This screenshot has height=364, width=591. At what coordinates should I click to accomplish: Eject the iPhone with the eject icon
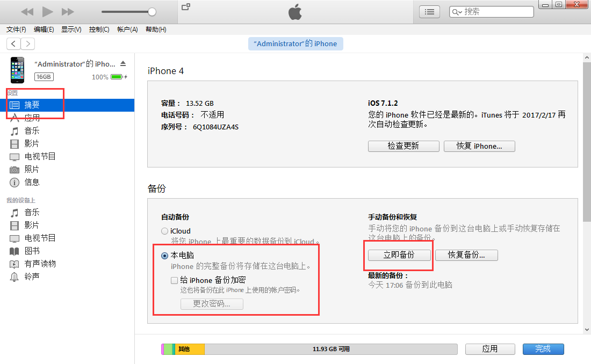tap(123, 63)
